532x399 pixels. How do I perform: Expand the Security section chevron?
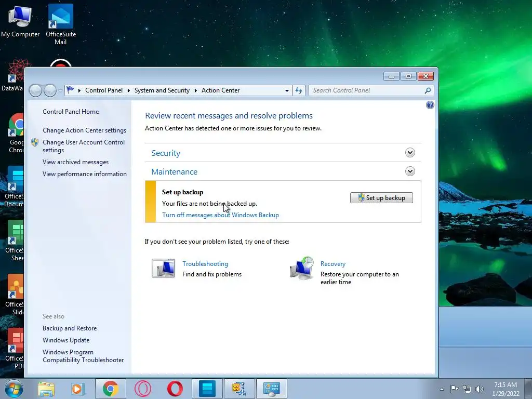[x=410, y=153]
